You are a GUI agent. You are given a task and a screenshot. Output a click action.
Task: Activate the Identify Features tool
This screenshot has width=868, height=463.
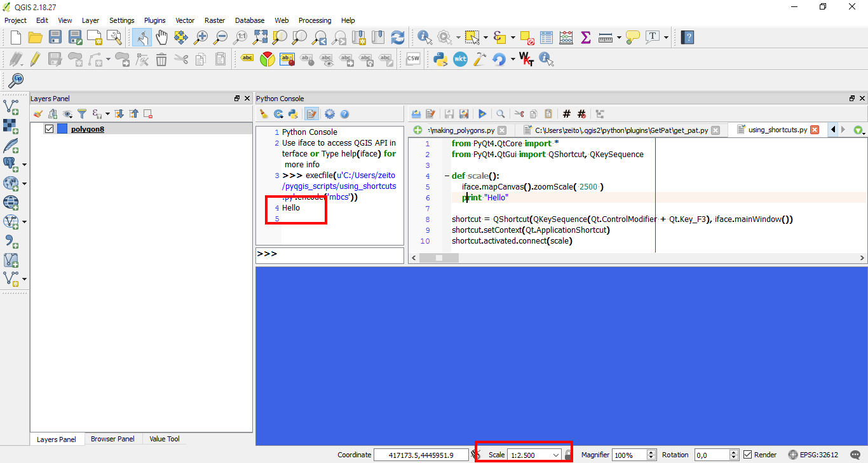pyautogui.click(x=424, y=38)
